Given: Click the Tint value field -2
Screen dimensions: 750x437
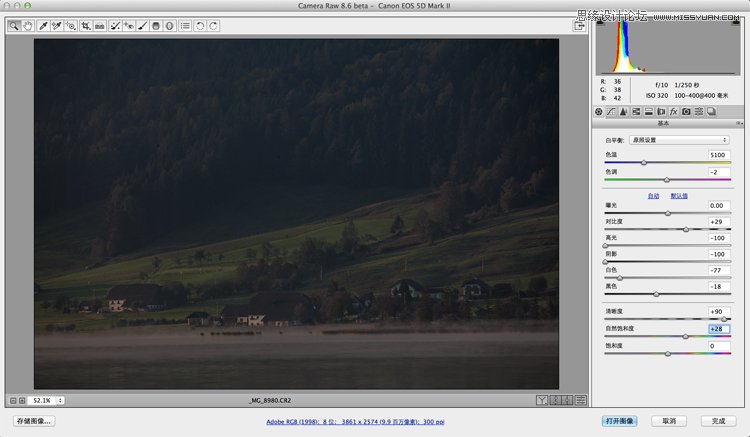Looking at the screenshot, I should pyautogui.click(x=719, y=172).
